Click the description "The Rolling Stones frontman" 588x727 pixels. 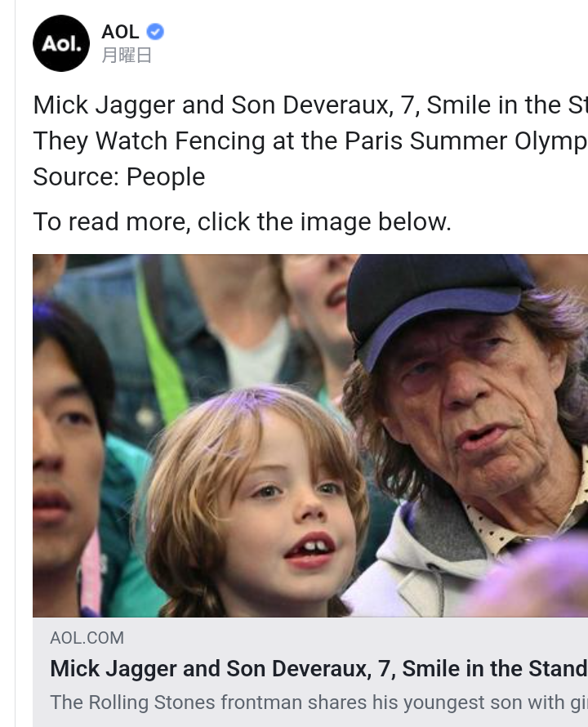[319, 702]
